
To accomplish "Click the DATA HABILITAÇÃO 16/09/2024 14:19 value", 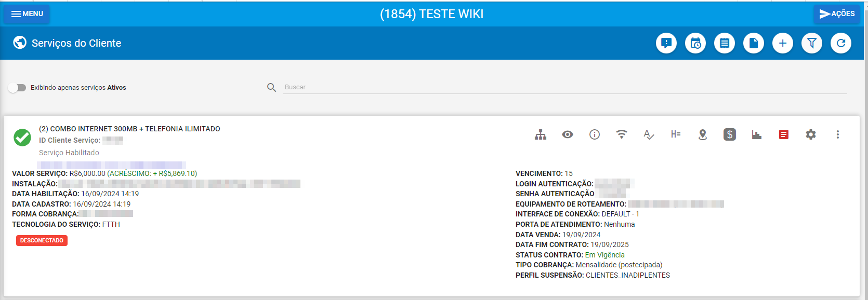I will pos(110,194).
